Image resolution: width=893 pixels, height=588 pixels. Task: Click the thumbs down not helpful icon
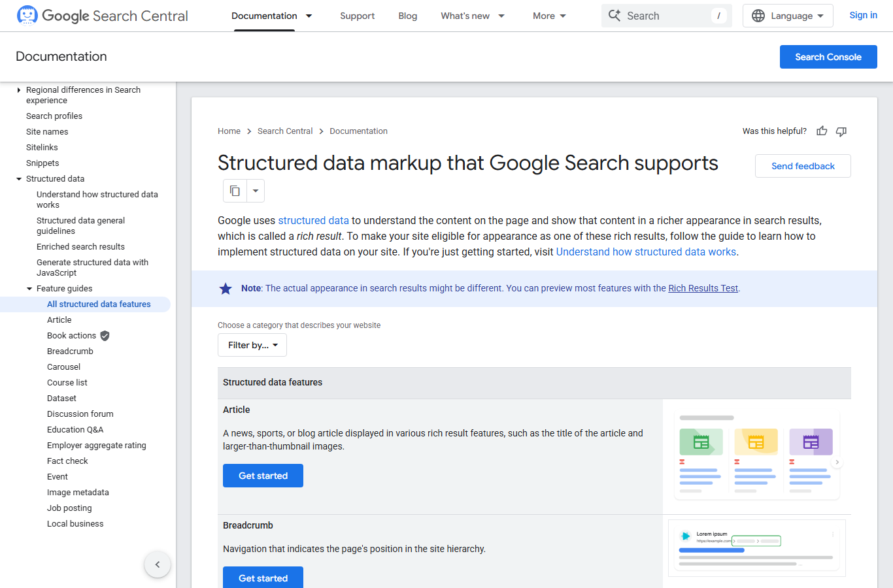pos(841,131)
